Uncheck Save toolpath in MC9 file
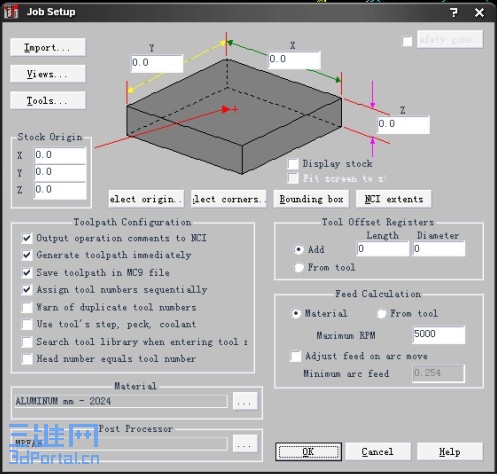Image resolution: width=497 pixels, height=474 pixels. coord(27,273)
